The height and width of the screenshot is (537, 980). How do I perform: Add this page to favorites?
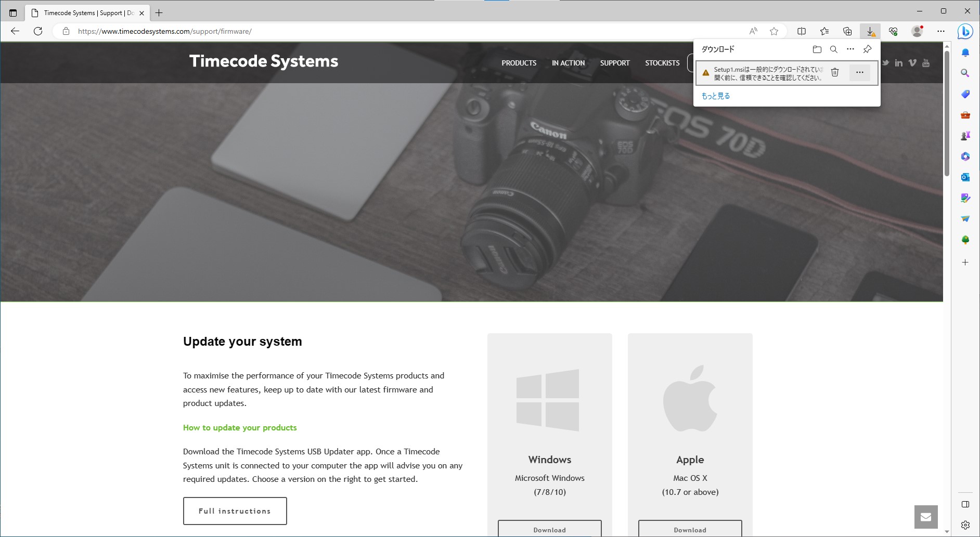point(774,31)
